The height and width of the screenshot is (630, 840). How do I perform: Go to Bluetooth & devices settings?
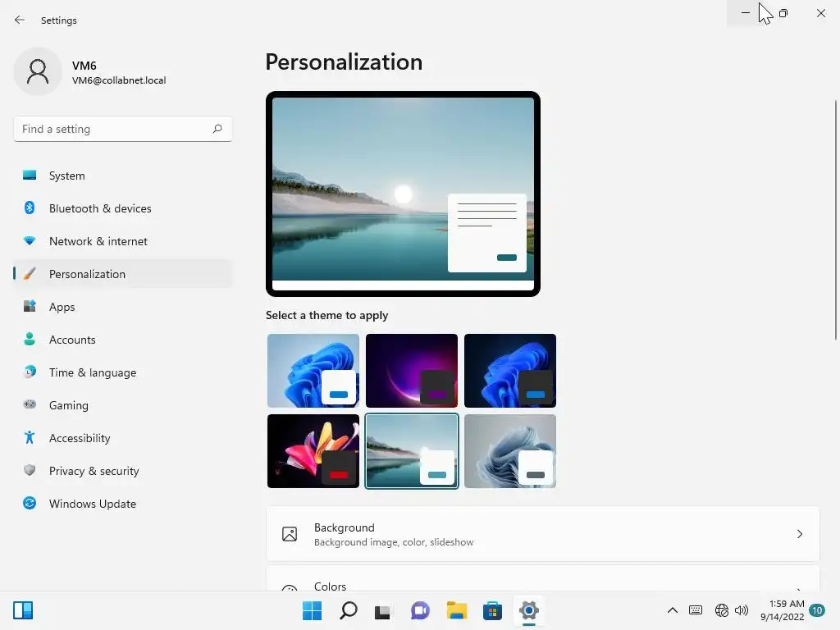pos(123,208)
